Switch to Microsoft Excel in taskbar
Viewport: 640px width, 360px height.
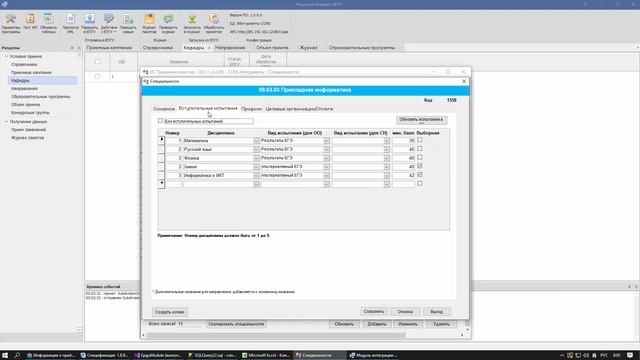(265, 356)
